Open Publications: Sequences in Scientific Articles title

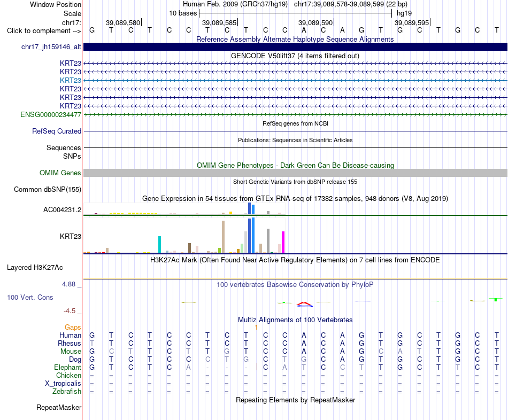pyautogui.click(x=295, y=140)
